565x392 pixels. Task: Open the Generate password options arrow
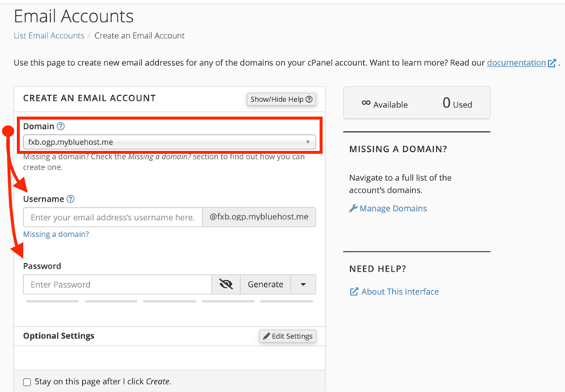point(303,285)
